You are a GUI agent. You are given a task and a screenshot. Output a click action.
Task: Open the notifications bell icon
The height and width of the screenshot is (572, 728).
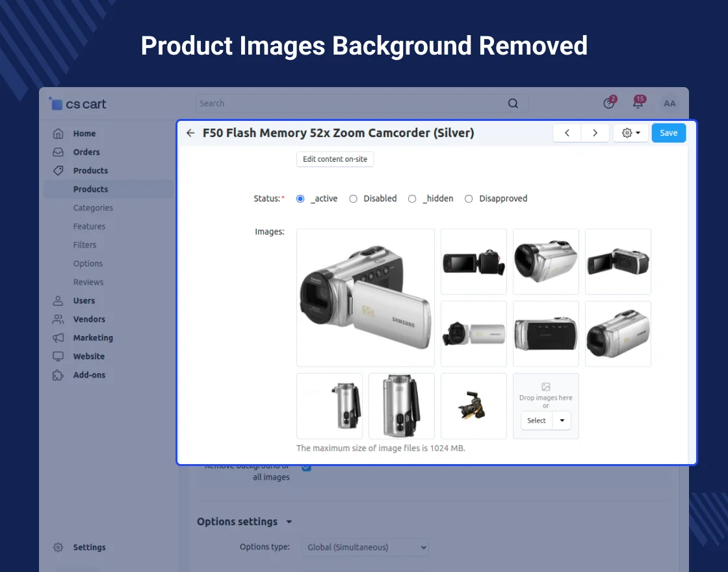(x=638, y=103)
